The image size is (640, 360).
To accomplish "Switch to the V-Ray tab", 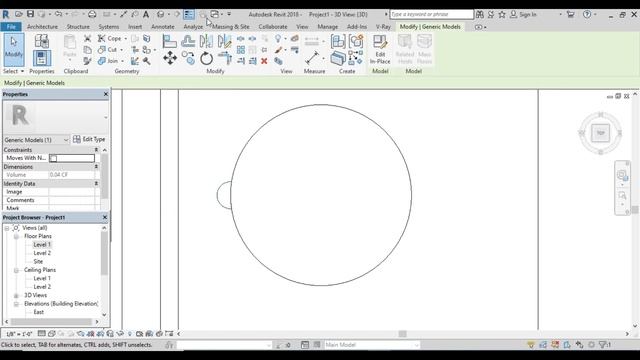I will pyautogui.click(x=383, y=27).
